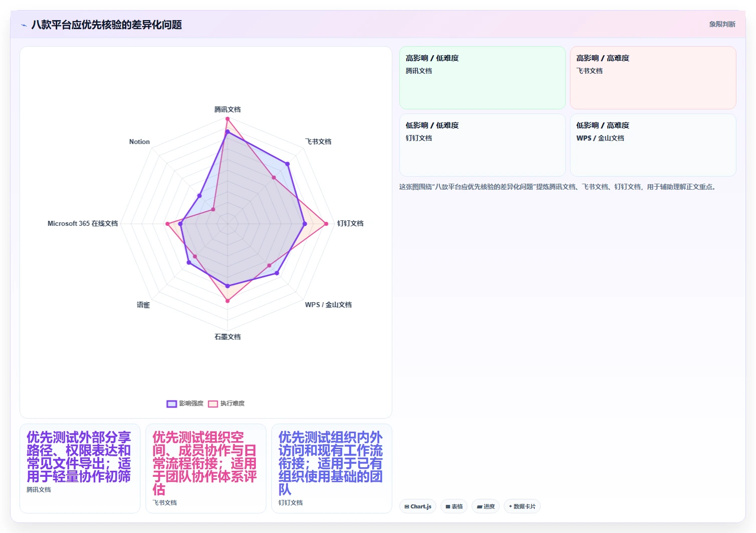Click 腾讯文档 caption under the purple card

pos(39,489)
